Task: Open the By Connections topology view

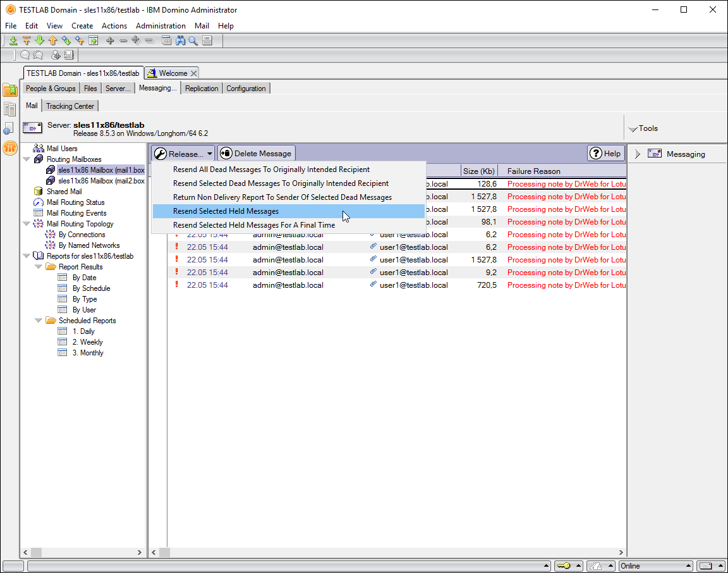Action: click(x=82, y=235)
